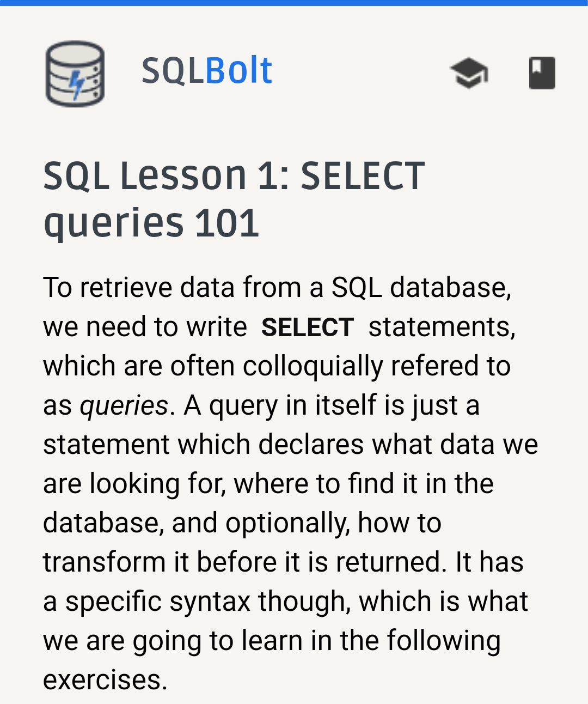The image size is (588, 704).
Task: Click the SQLBolt database logo icon
Action: [x=75, y=74]
